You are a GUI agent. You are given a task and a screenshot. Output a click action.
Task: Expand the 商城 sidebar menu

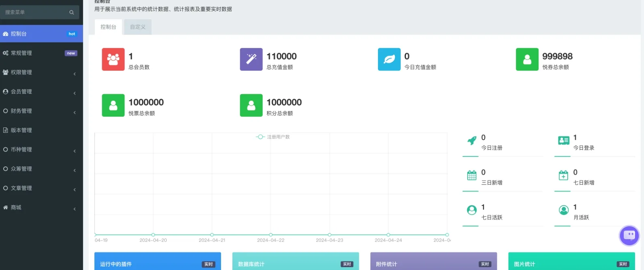click(41, 207)
